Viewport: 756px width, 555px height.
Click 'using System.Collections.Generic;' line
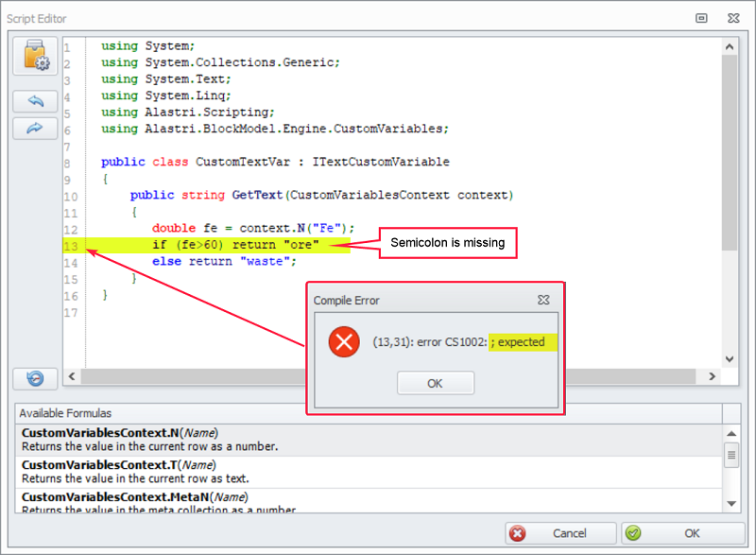point(220,62)
